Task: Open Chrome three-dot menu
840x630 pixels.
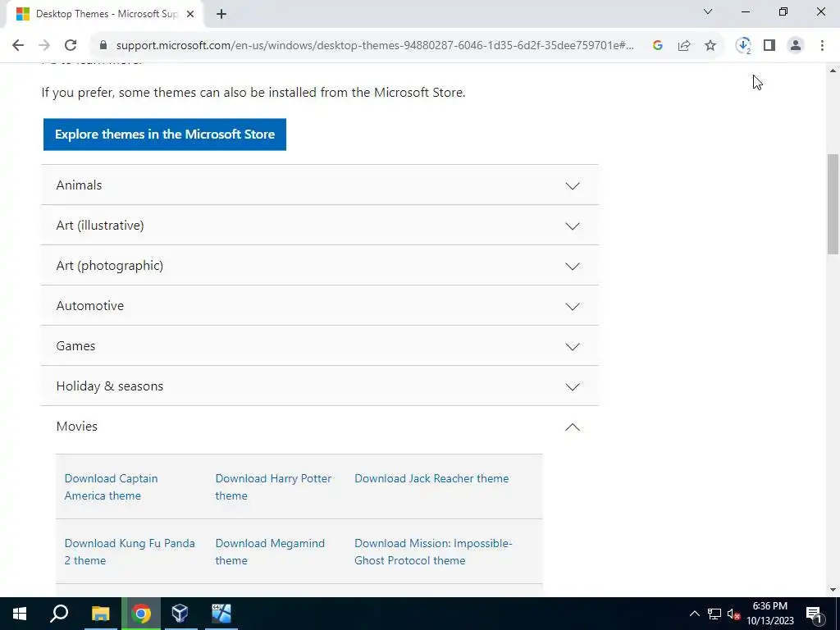Action: [x=822, y=46]
